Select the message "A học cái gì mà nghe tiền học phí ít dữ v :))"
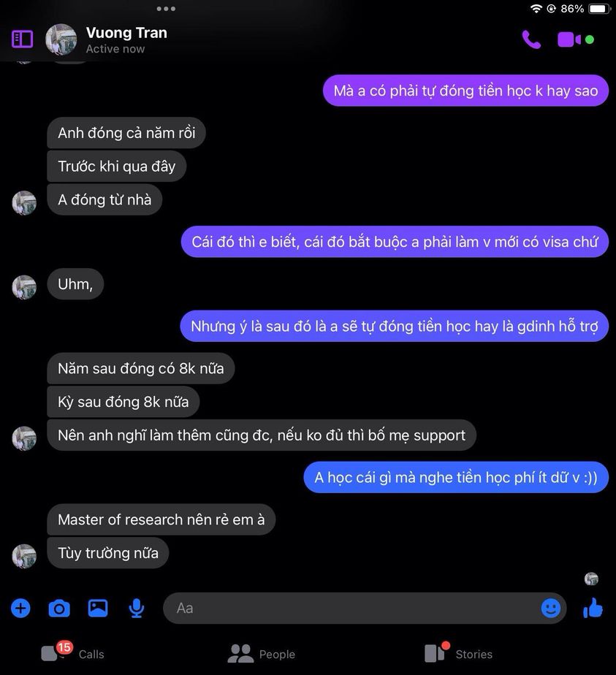The image size is (616, 675). pyautogui.click(x=456, y=478)
